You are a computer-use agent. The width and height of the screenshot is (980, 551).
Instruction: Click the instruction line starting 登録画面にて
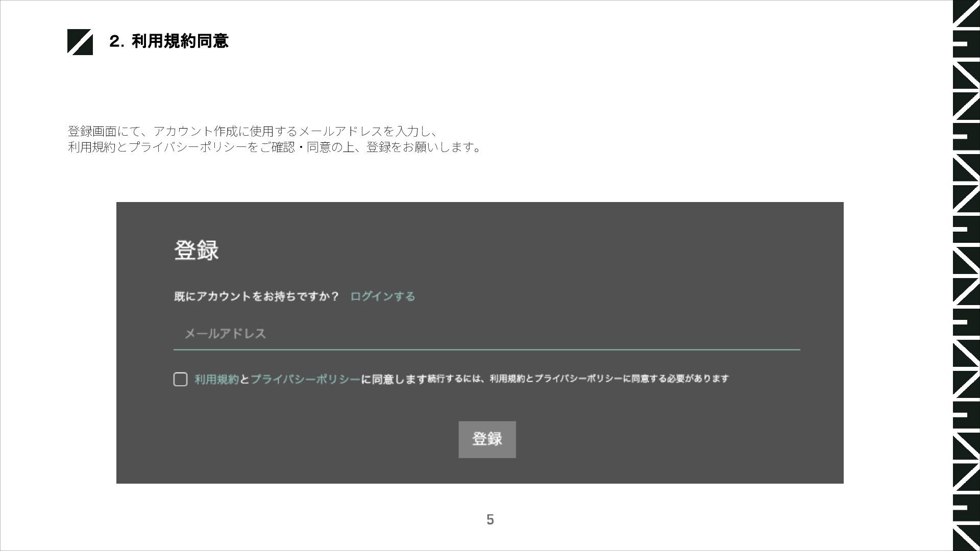[x=252, y=131]
